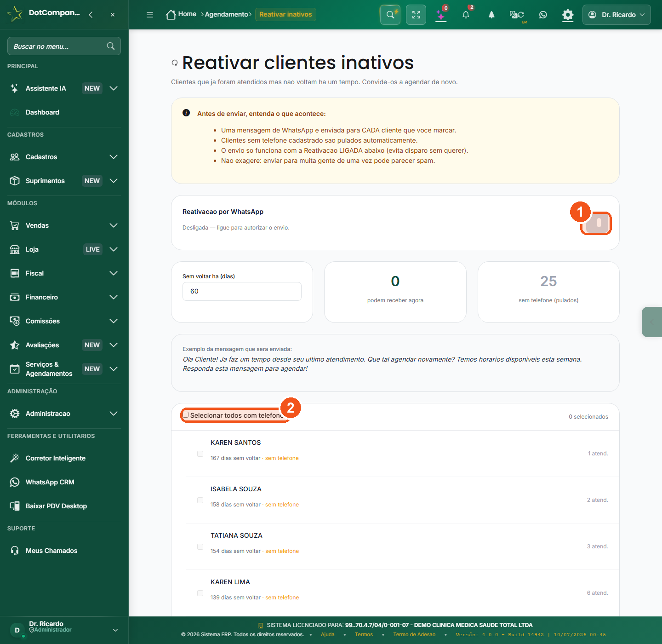
Task: Click the Cadastros people icon
Action: 15,157
